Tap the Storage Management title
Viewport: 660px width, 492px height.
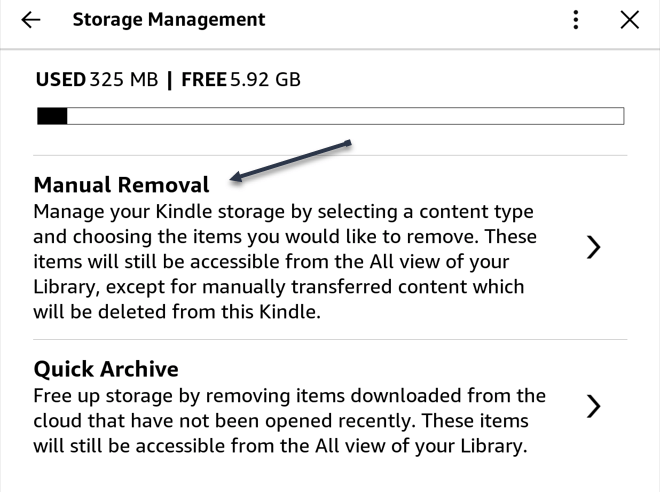tap(169, 20)
